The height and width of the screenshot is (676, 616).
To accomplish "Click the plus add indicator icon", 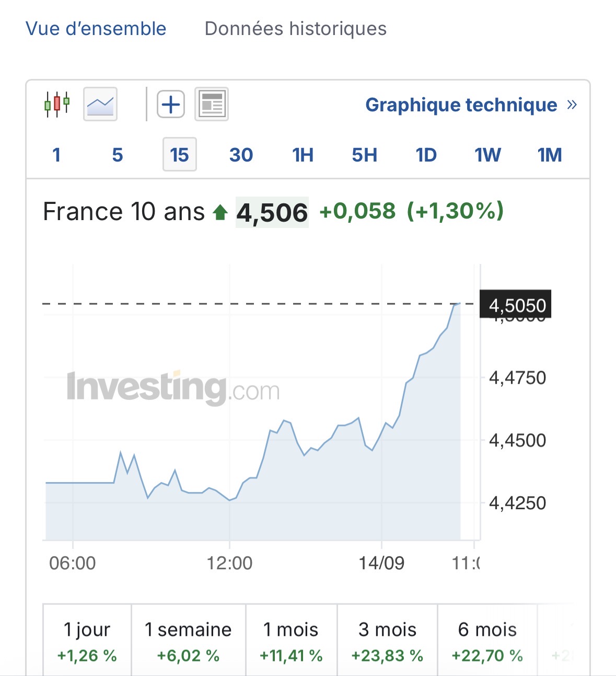I will coord(171,104).
